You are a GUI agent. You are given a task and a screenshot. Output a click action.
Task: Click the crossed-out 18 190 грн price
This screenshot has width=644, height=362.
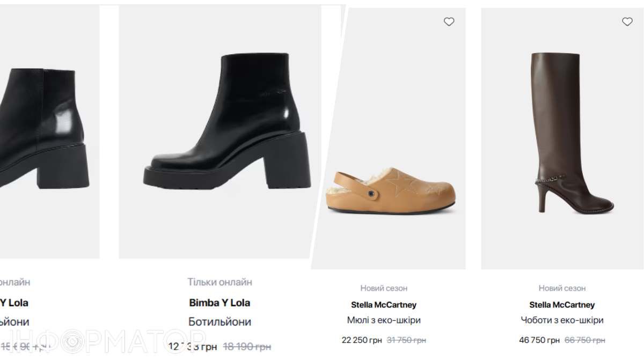coord(247,347)
